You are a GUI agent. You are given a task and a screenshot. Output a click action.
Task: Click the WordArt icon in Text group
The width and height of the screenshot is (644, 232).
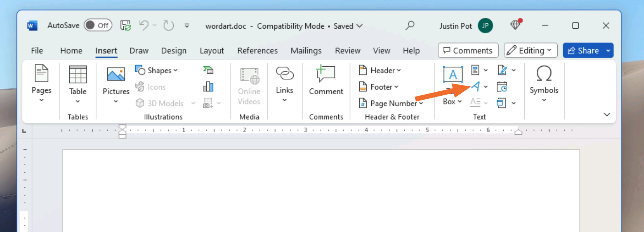coord(476,87)
